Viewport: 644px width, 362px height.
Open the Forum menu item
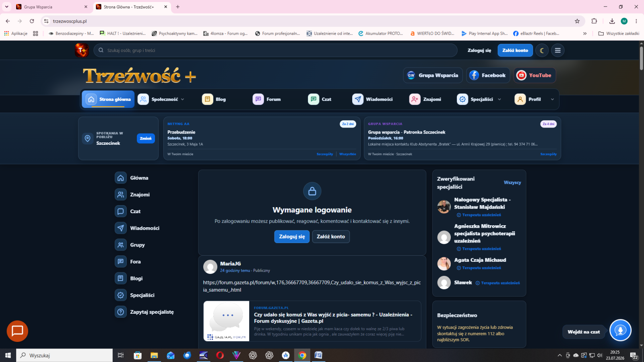tap(267, 99)
